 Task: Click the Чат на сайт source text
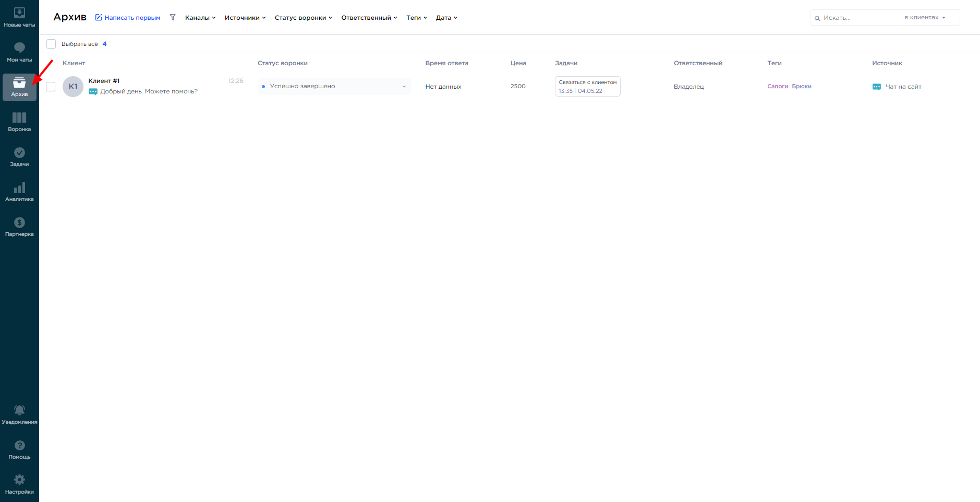[x=903, y=87]
